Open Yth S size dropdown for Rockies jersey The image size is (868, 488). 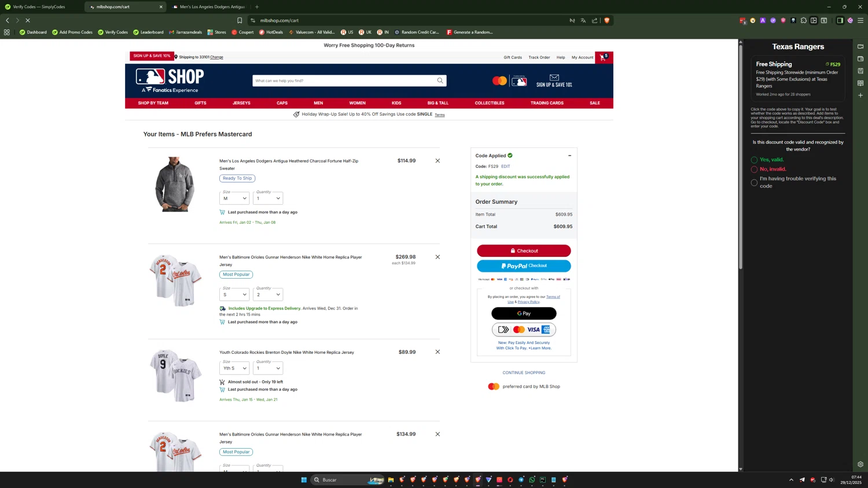pos(234,368)
